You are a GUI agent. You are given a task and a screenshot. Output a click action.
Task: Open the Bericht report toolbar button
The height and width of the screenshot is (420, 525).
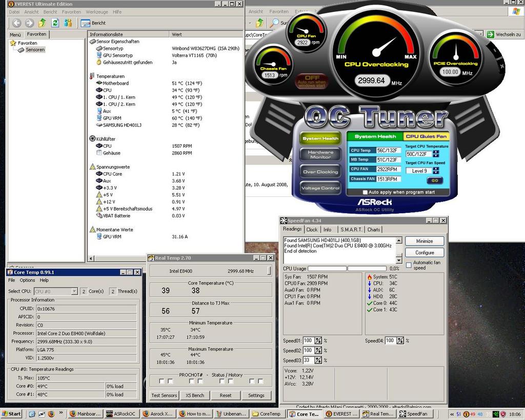click(x=93, y=23)
